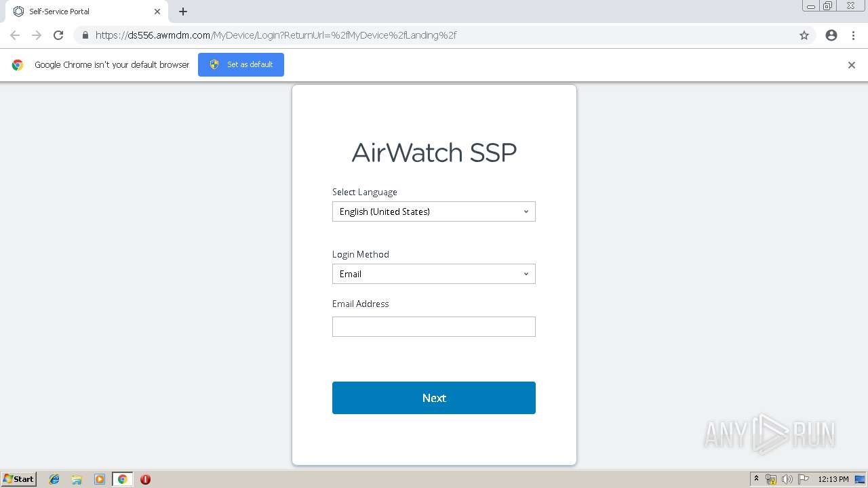
Task: Click the network tray icon
Action: [771, 479]
